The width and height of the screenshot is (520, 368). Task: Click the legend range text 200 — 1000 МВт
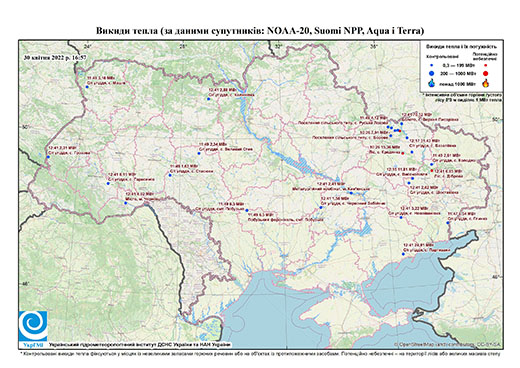459,73
